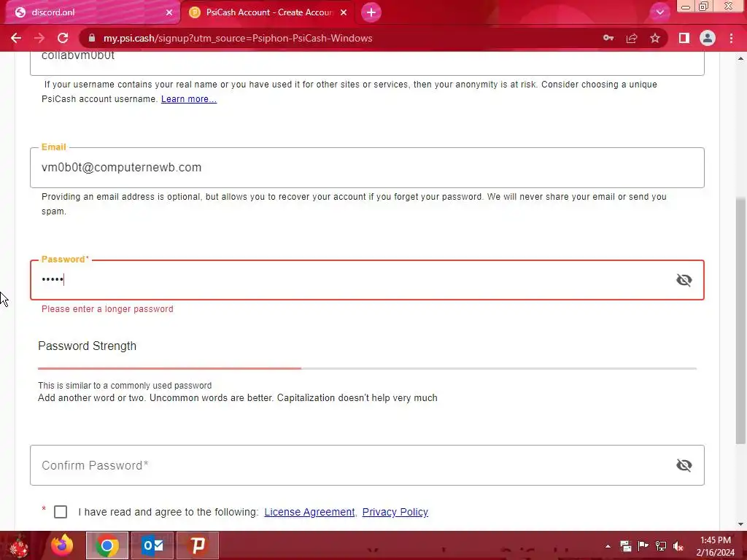Click the address bar URL
This screenshot has height=560, width=747.
click(238, 38)
